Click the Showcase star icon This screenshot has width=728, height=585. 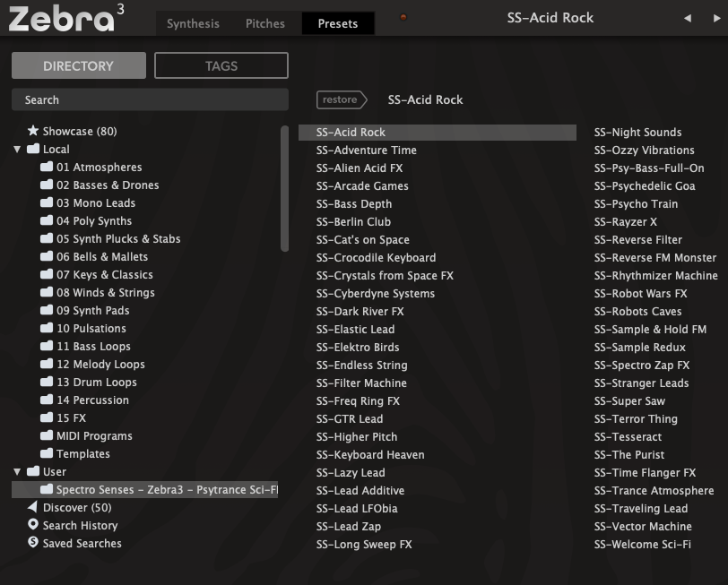point(33,131)
